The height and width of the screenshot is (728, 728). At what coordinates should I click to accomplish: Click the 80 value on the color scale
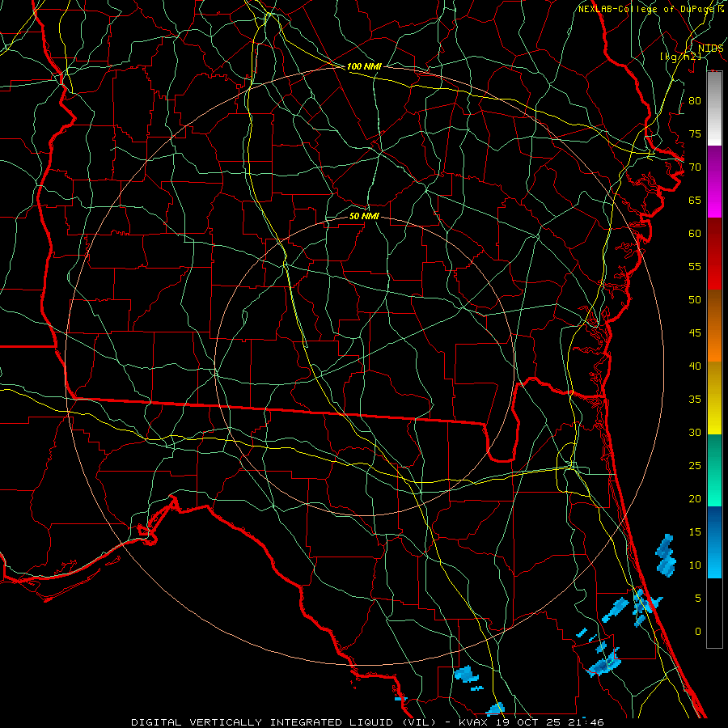coord(695,101)
